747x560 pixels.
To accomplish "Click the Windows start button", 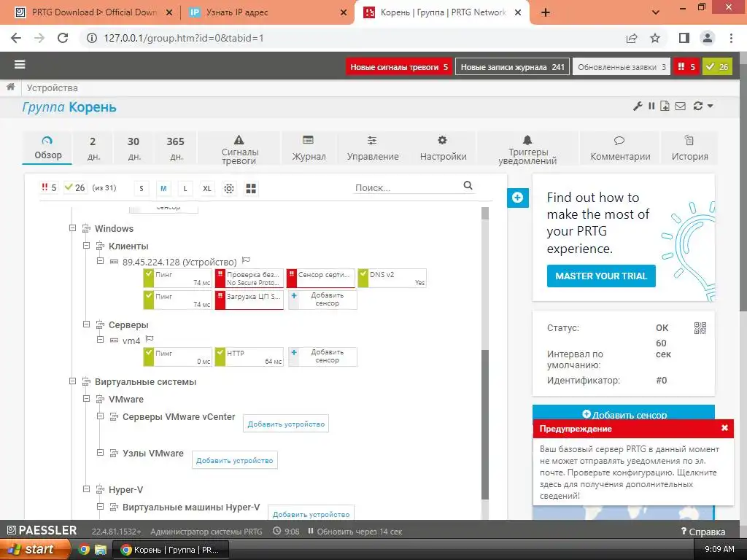I will coord(35,549).
